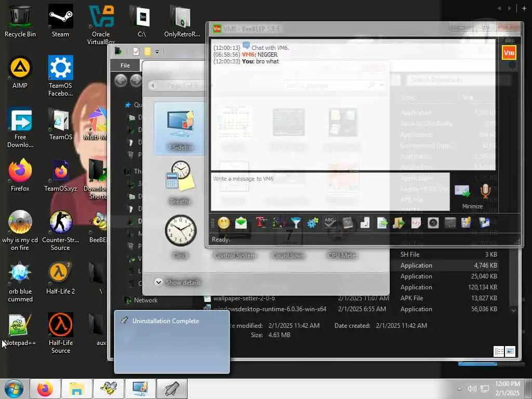532x399 pixels.
Task: Select the 7 Sidebar gadget
Action: tap(180, 129)
